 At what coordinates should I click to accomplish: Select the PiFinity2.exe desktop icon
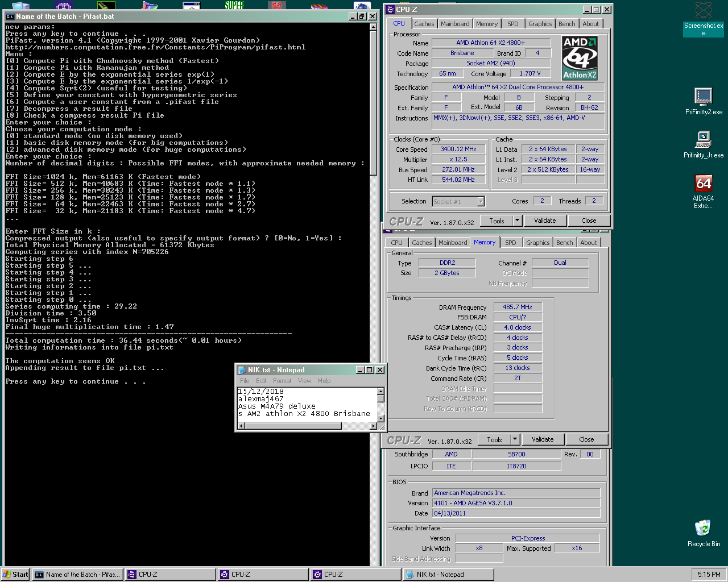[704, 101]
